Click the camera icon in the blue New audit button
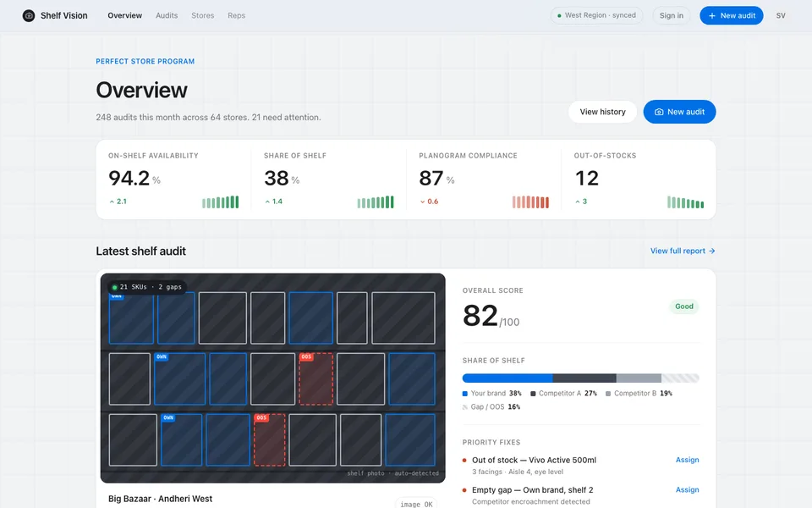812x508 pixels. [x=659, y=112]
